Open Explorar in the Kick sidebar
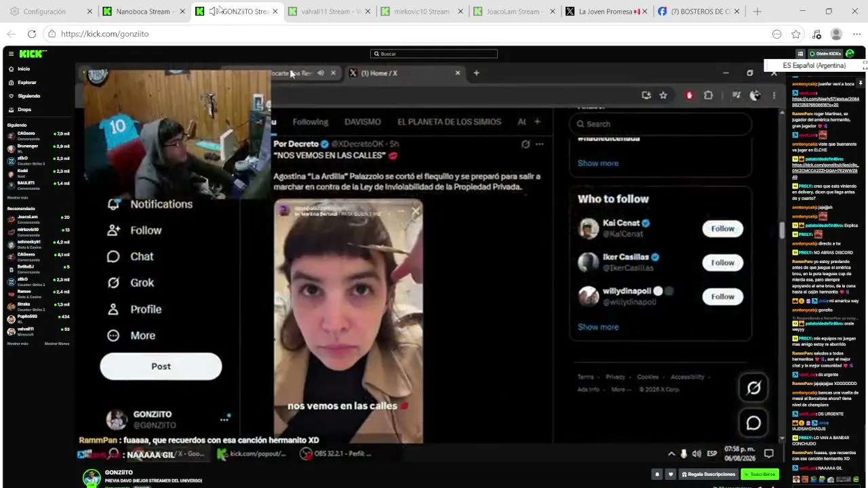868x488 pixels. point(27,83)
